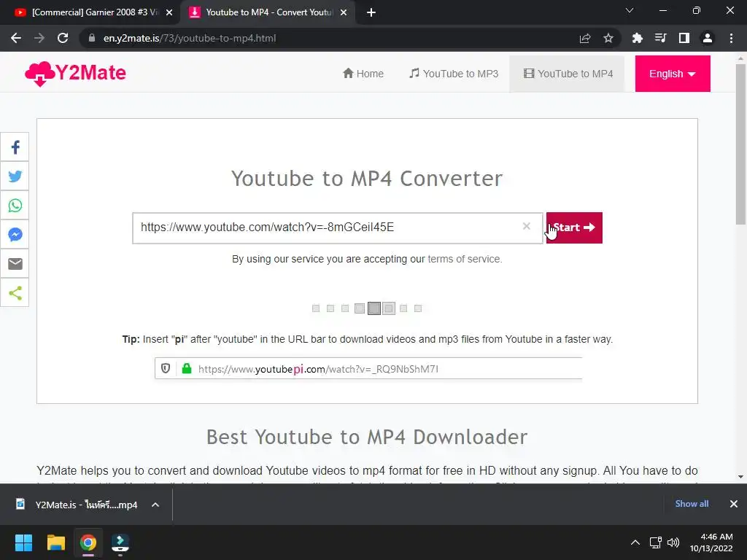Bookmark this page with star icon
The height and width of the screenshot is (560, 747).
(608, 38)
